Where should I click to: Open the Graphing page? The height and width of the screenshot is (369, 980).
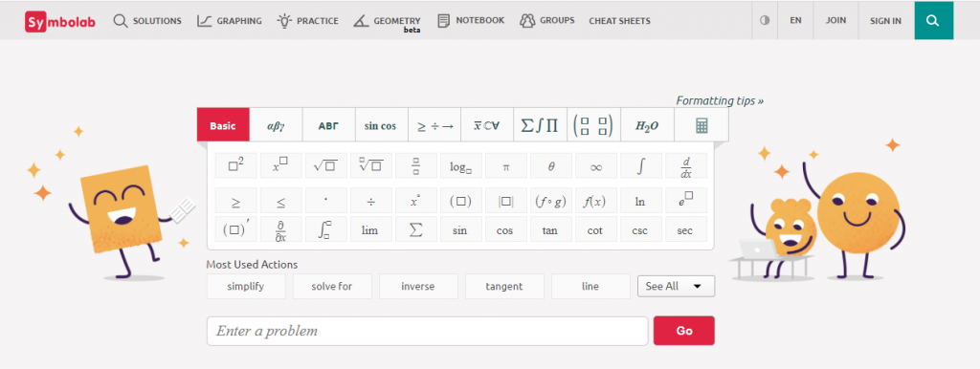point(230,21)
